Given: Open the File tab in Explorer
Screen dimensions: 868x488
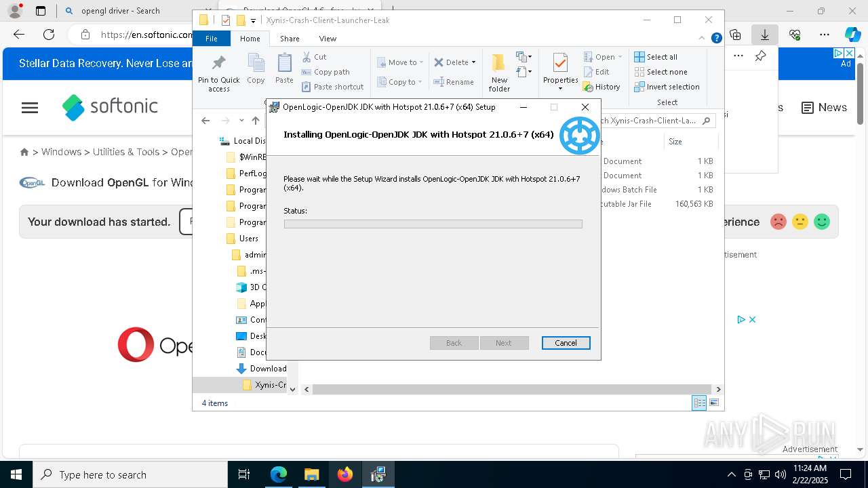Looking at the screenshot, I should coord(212,39).
